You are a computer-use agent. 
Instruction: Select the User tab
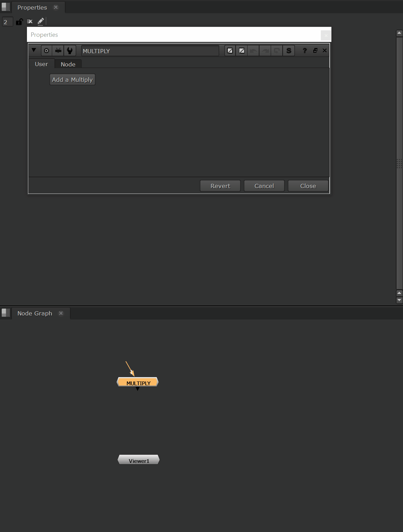41,64
